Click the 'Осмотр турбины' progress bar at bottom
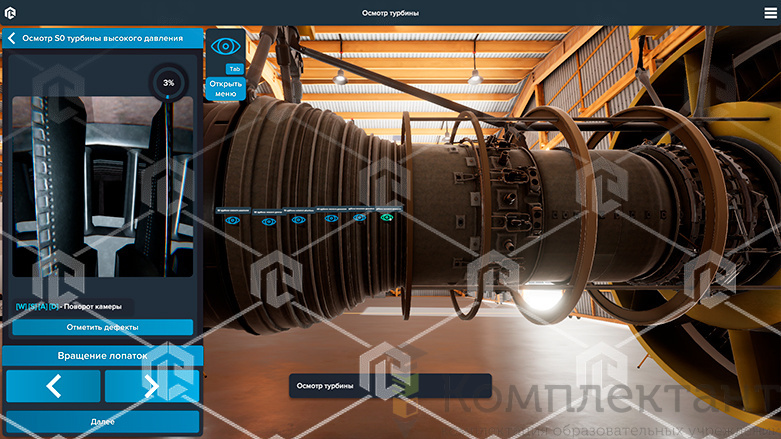This screenshot has height=439, width=781. point(390,385)
